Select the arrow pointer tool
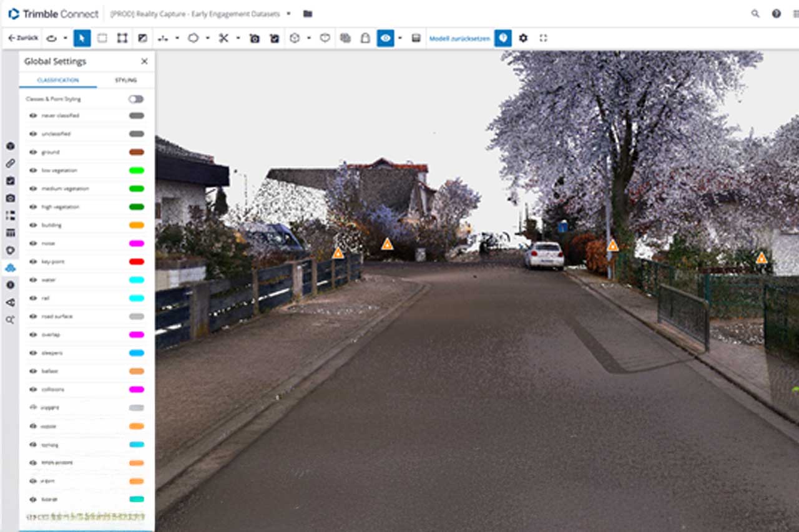This screenshot has width=799, height=532. click(x=82, y=38)
